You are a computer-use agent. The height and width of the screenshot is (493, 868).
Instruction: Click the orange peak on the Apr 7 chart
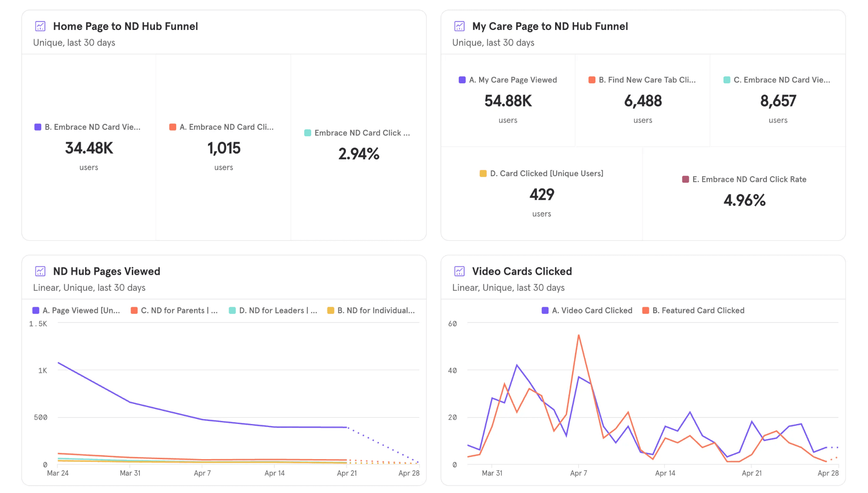coord(579,335)
